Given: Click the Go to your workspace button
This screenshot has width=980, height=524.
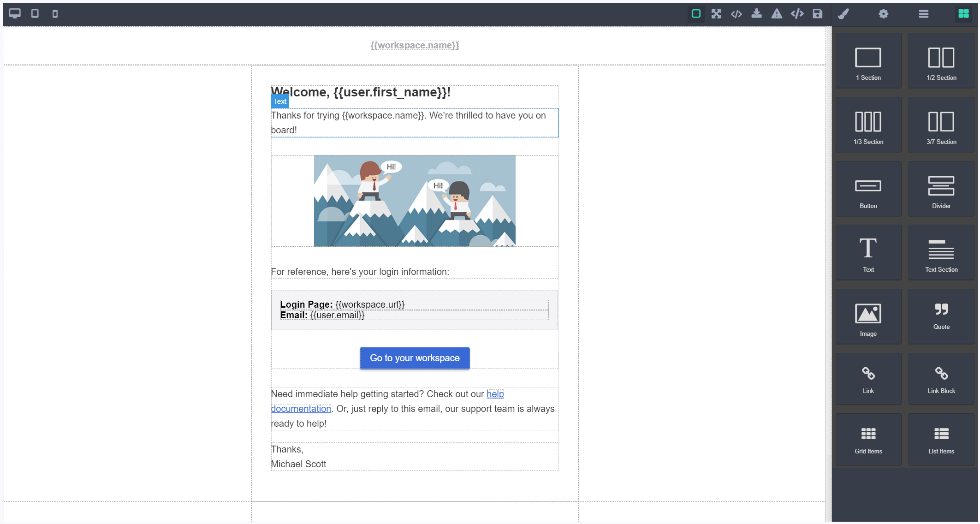Looking at the screenshot, I should pos(415,358).
